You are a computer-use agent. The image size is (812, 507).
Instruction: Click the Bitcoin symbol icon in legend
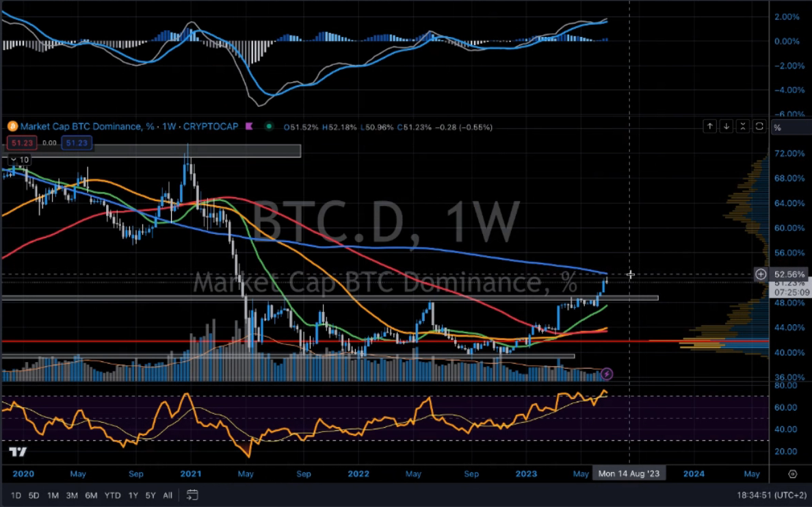(x=12, y=127)
